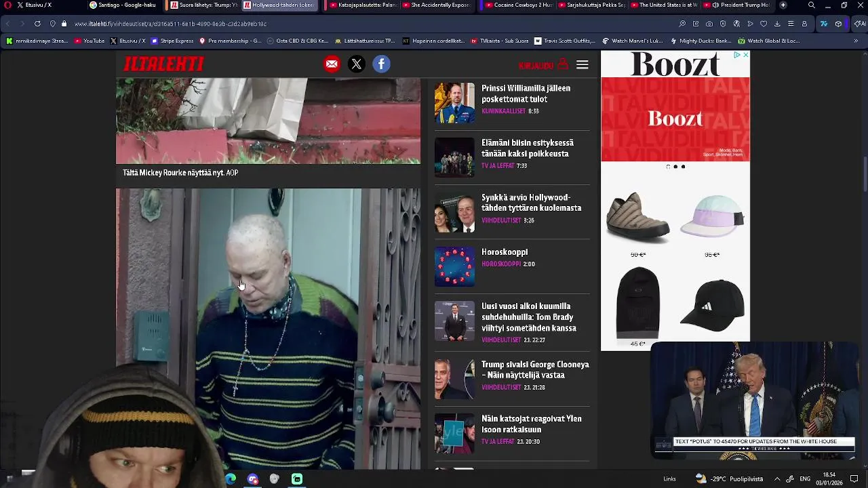This screenshot has height=488, width=868.
Task: Open the green app icon in taskbar
Action: point(297,479)
